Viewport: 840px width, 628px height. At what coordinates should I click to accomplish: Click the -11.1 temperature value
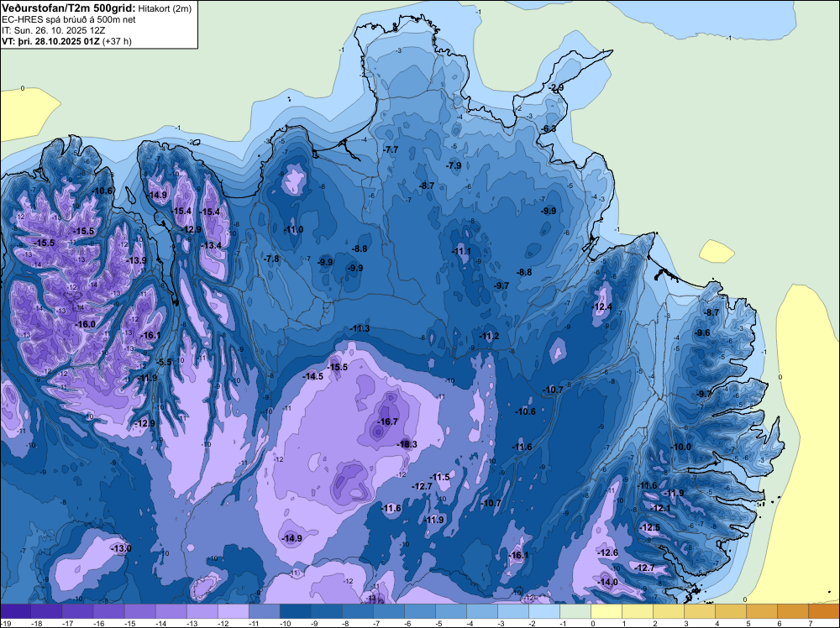tap(460, 251)
